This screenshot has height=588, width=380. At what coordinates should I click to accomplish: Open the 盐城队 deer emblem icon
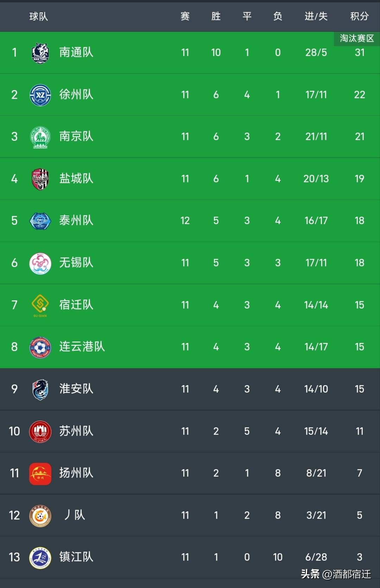click(40, 179)
